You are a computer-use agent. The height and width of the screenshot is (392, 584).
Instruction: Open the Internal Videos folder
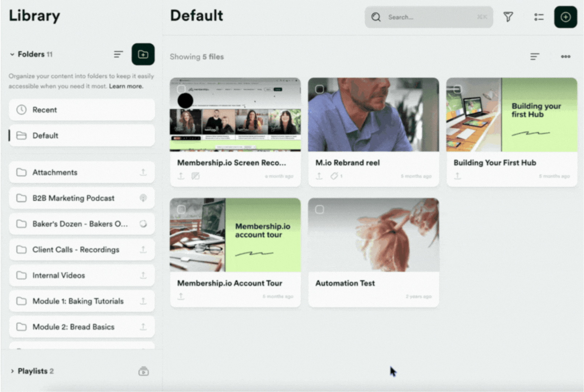(82, 275)
